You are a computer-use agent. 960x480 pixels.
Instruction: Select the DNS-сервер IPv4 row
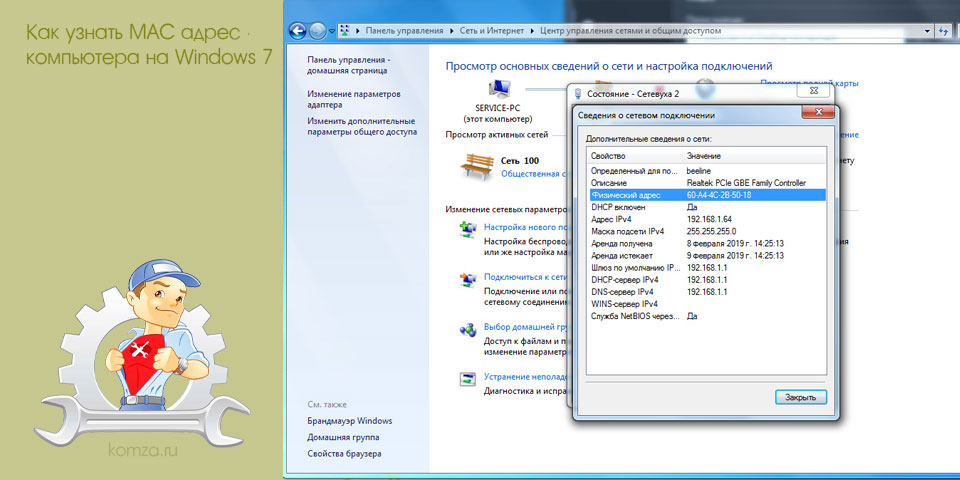[x=707, y=292]
